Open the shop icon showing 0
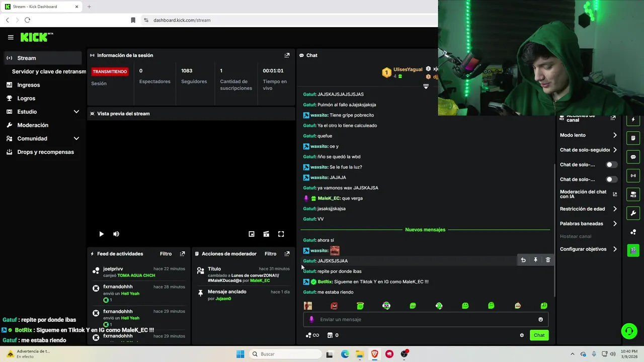 [333, 335]
